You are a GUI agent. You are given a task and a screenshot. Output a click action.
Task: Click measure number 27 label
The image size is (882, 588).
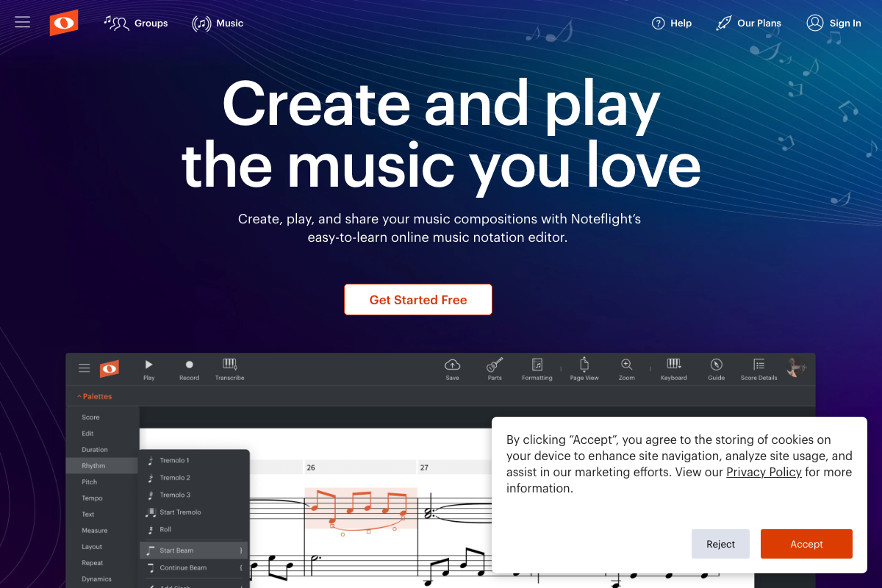[x=424, y=467]
